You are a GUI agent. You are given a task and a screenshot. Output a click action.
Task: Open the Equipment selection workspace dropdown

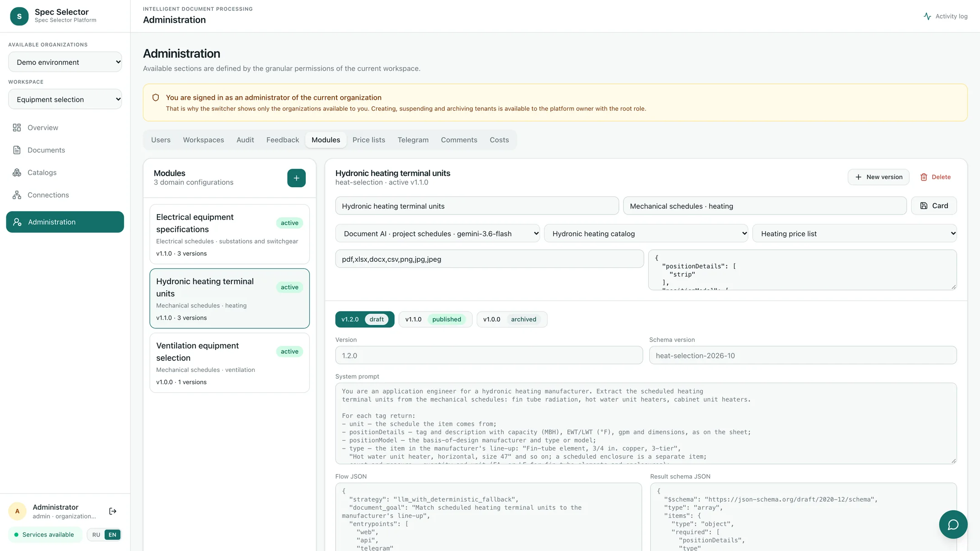pyautogui.click(x=65, y=99)
